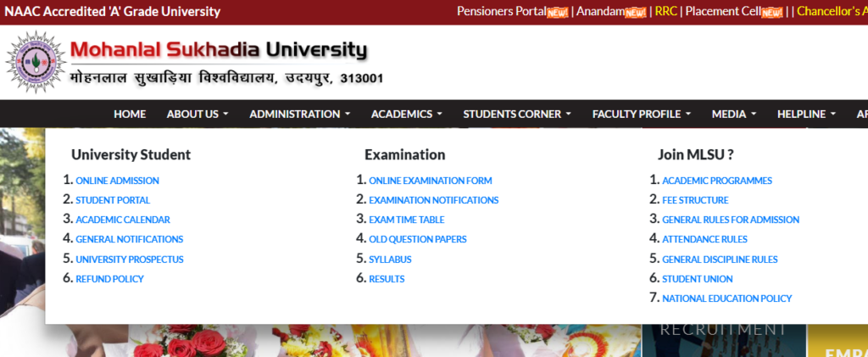The height and width of the screenshot is (357, 868).
Task: Expand the ABOUT US dropdown menu
Action: pyautogui.click(x=197, y=114)
